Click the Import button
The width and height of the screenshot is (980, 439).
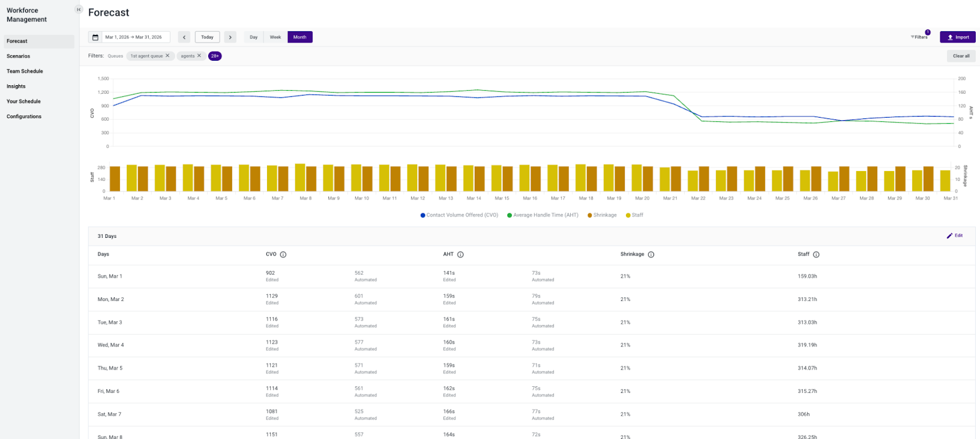point(958,37)
